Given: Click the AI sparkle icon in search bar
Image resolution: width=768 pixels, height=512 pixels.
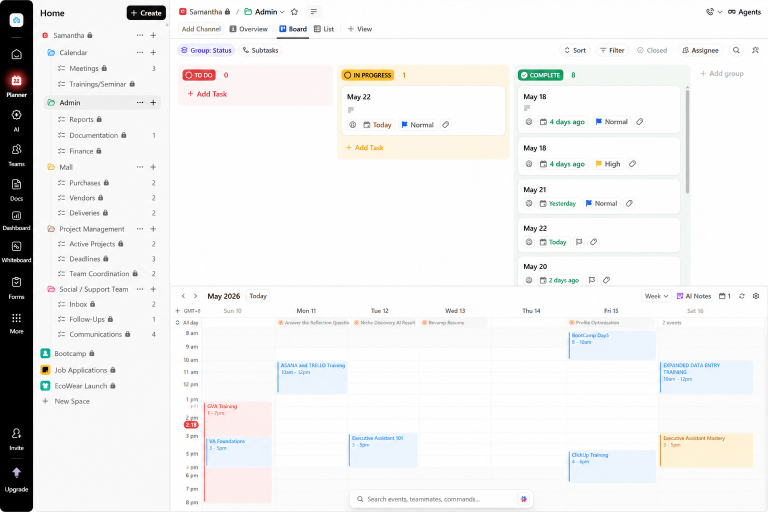Looking at the screenshot, I should tap(524, 499).
